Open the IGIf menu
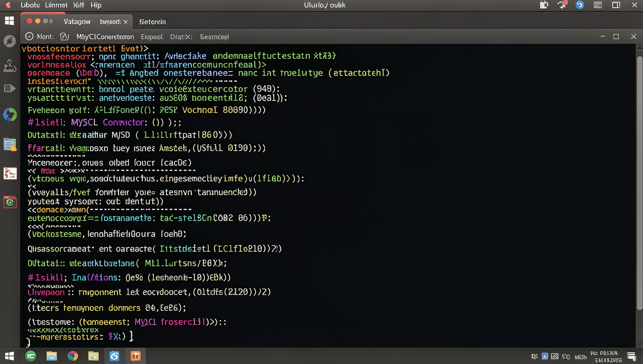The width and height of the screenshot is (643, 364). (79, 5)
